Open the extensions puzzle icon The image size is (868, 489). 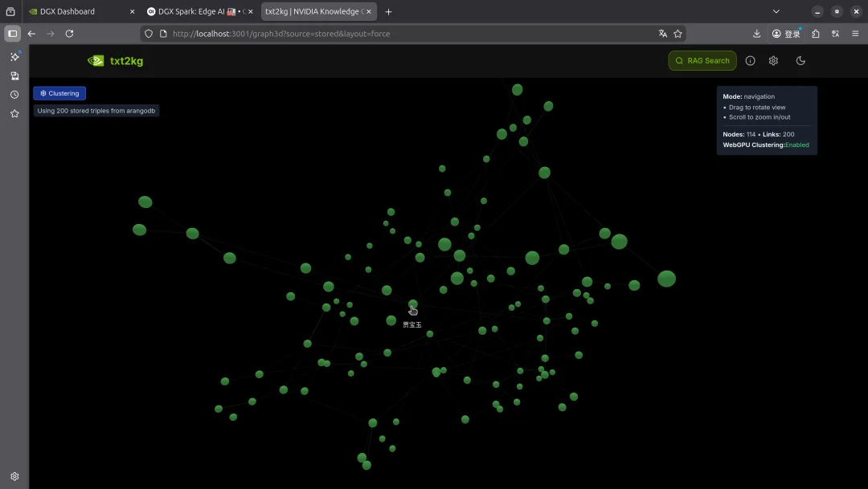pos(816,34)
